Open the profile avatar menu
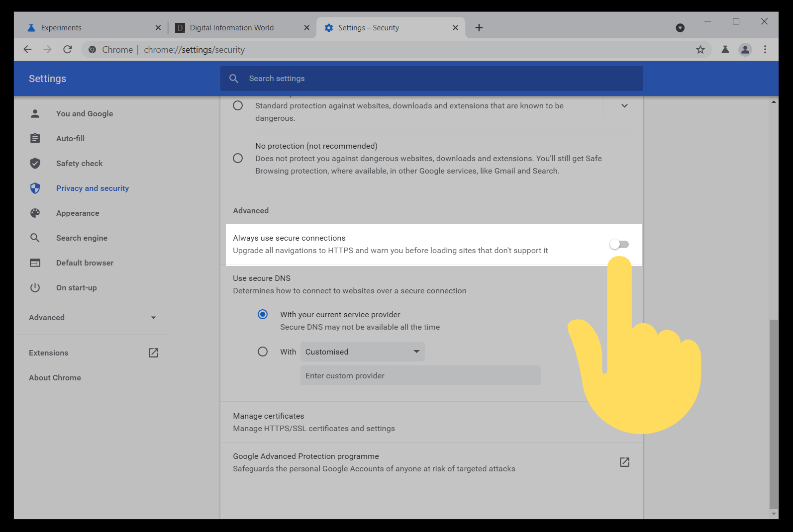Image resolution: width=793 pixels, height=532 pixels. tap(745, 49)
